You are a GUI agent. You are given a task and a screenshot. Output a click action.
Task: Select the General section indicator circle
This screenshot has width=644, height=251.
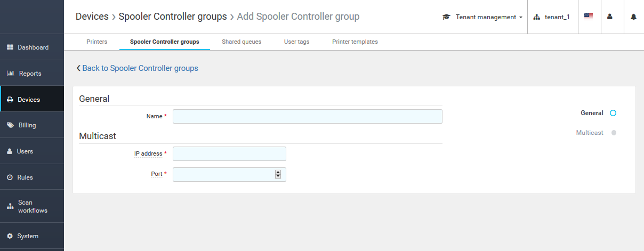[613, 113]
